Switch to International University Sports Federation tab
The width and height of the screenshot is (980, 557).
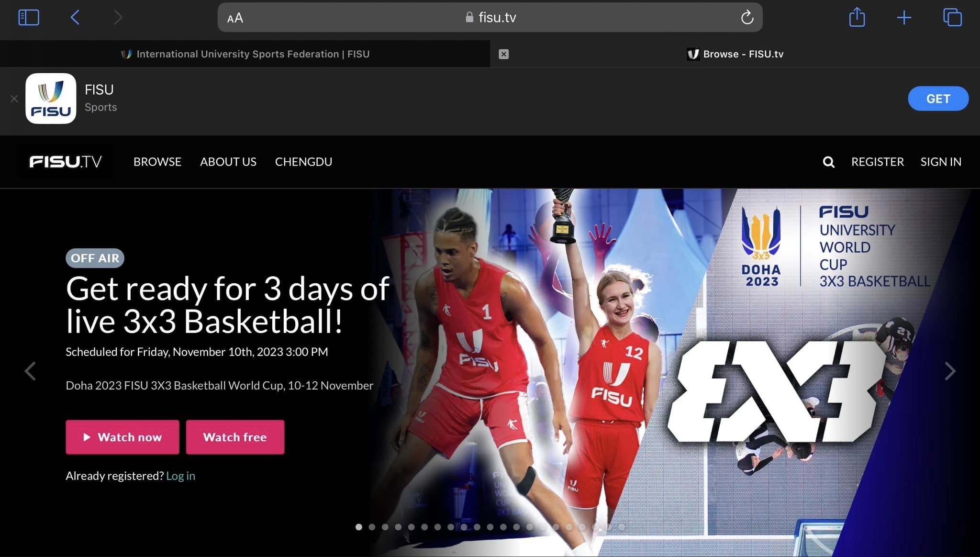pyautogui.click(x=245, y=54)
